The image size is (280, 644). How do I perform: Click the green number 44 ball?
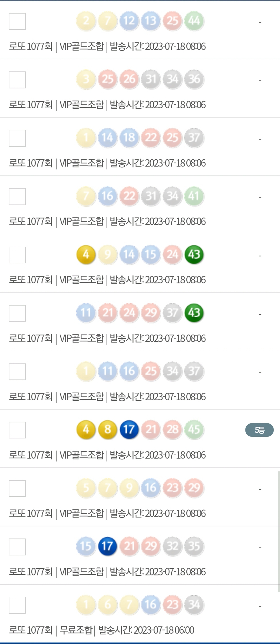coord(194,21)
